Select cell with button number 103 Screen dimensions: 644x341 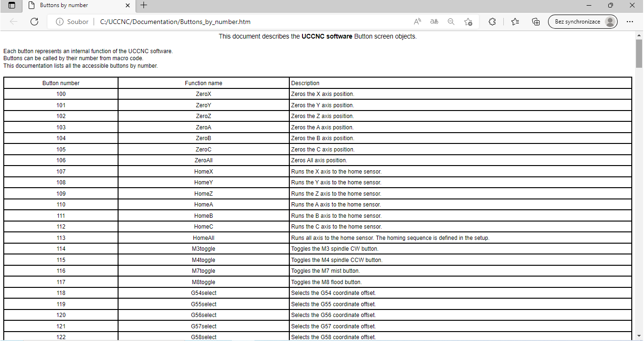tap(61, 127)
